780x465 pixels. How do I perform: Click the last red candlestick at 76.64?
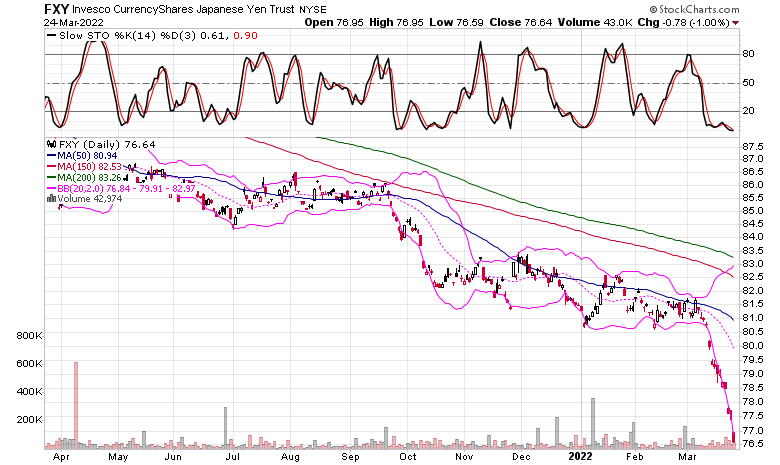733,437
